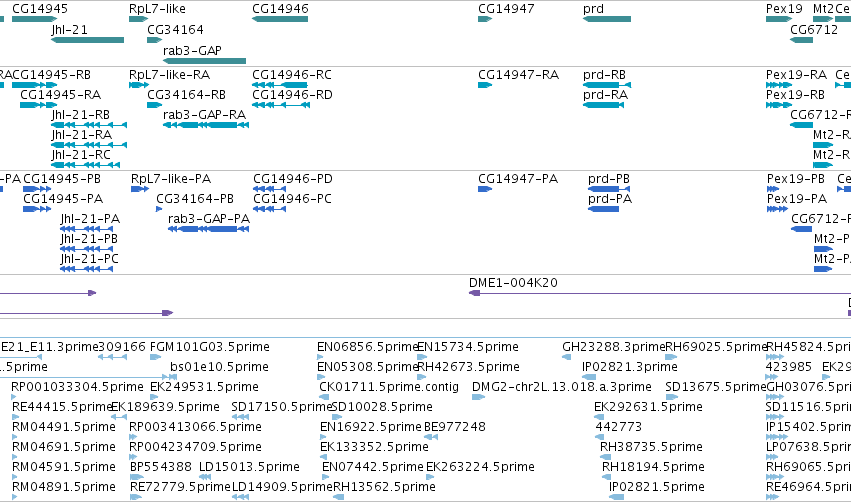Click transcript CG14946-RC
Screen dimensions: 851x502
(x=280, y=85)
